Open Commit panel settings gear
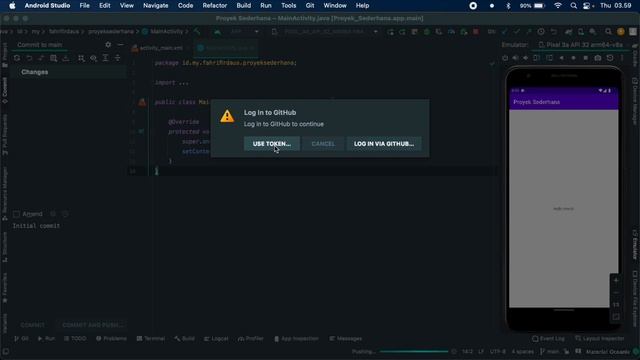 [108, 45]
